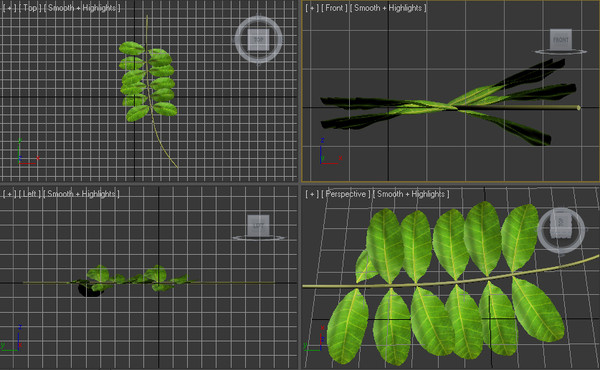Open Smooth + Highlights menu in Top viewport
The height and width of the screenshot is (370, 600).
point(82,8)
